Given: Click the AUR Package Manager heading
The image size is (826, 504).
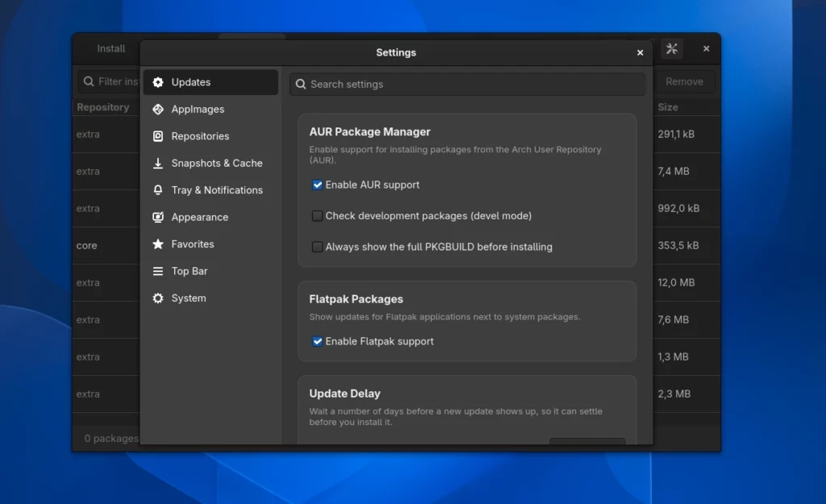Looking at the screenshot, I should click(x=369, y=132).
